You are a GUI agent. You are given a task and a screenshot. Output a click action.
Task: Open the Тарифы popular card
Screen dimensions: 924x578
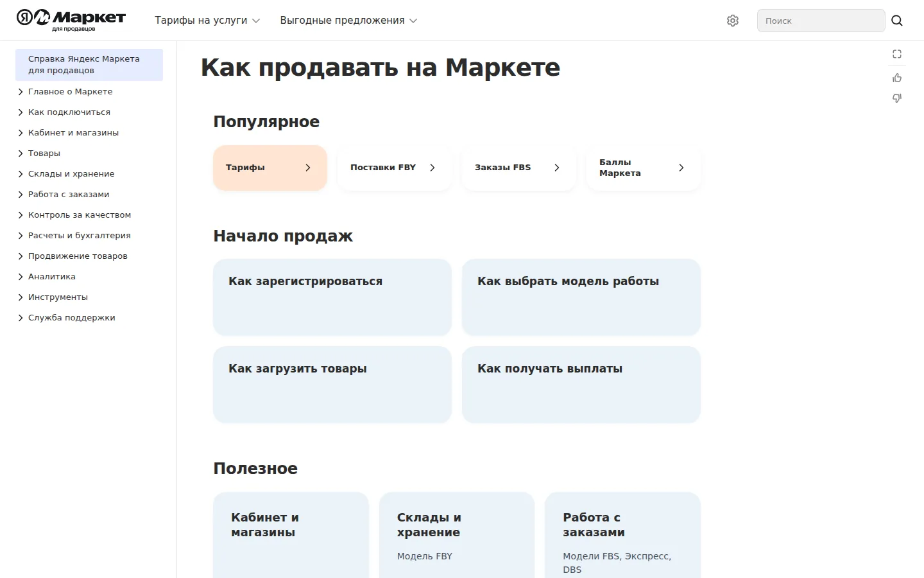click(270, 168)
